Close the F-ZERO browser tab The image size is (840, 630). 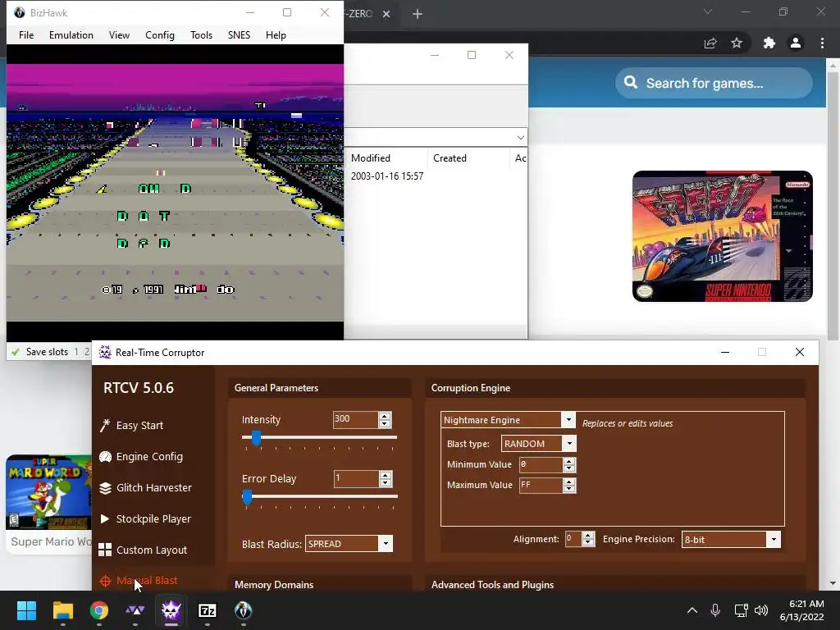tap(386, 14)
